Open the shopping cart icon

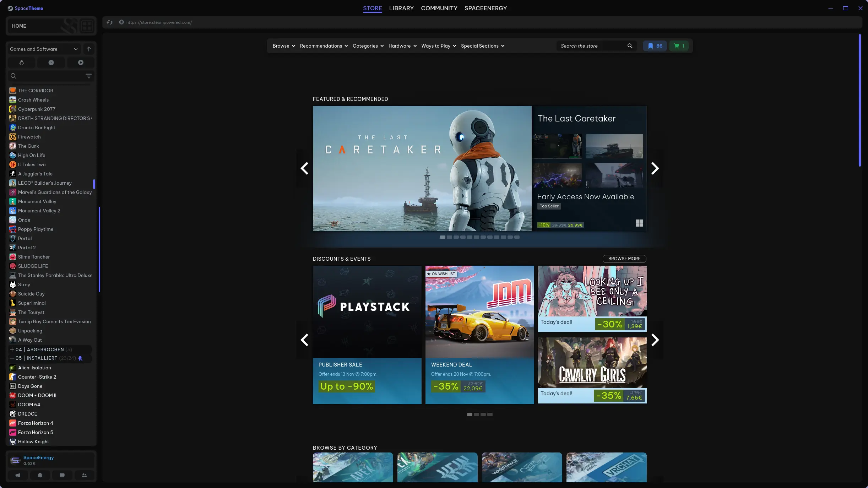(679, 46)
